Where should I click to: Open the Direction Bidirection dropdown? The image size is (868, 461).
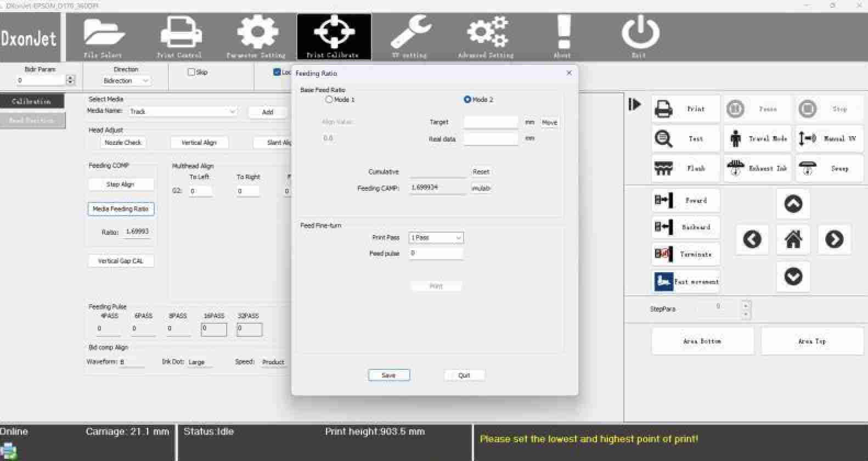[126, 81]
